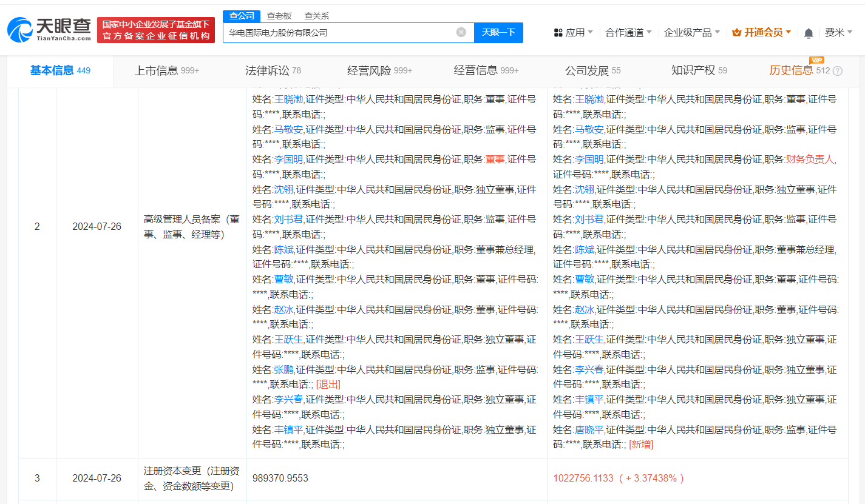Click the 张鹏 name link marked 退出
Viewport: 865px width, 504px height.
point(283,369)
